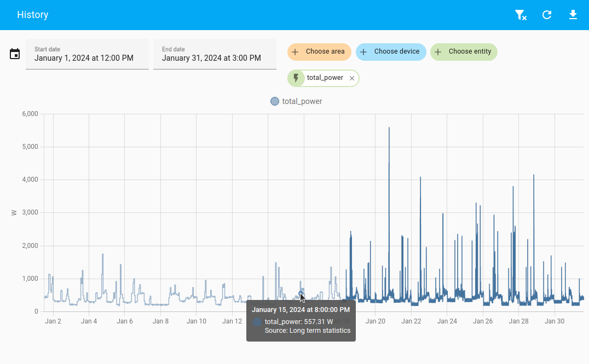589x364 pixels.
Task: Click the plus icon on Choose area
Action: tap(295, 52)
